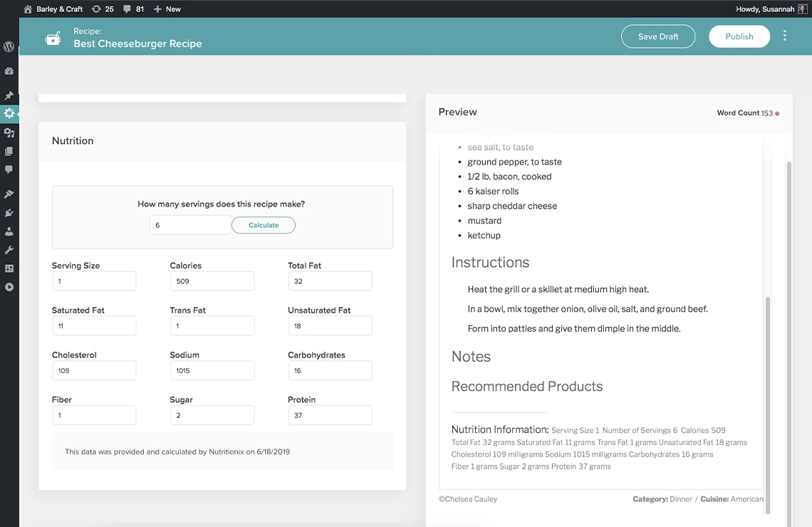Click the number of servings field
Viewport: 812px width, 527px height.
point(190,225)
